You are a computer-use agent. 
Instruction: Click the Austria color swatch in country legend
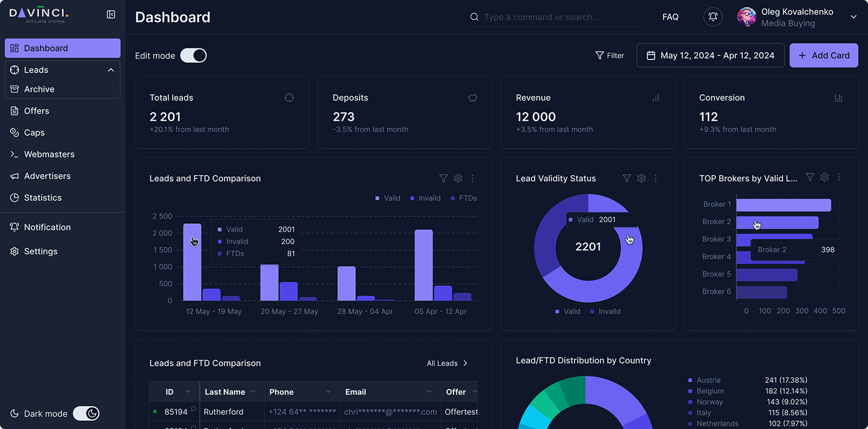(690, 380)
